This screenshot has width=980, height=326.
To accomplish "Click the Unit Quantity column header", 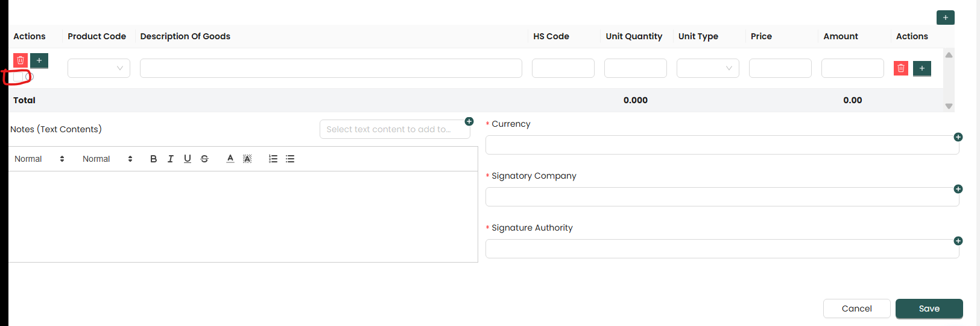I will coord(634,36).
